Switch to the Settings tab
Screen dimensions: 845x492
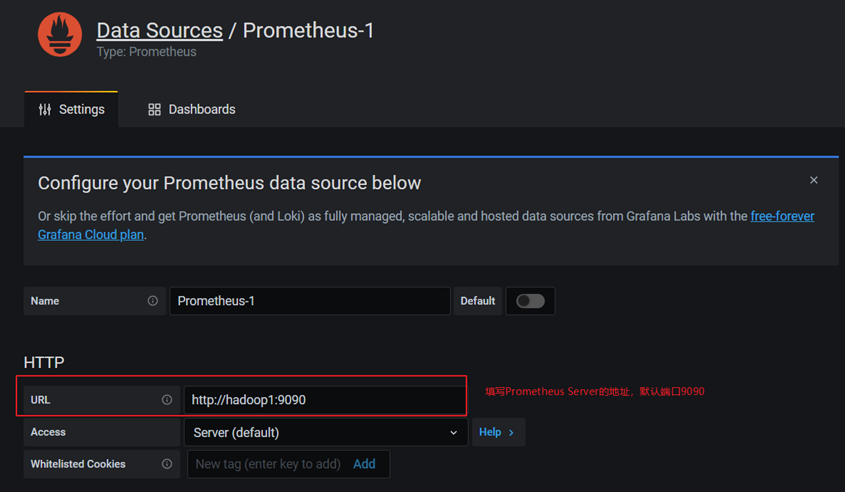pyautogui.click(x=71, y=109)
